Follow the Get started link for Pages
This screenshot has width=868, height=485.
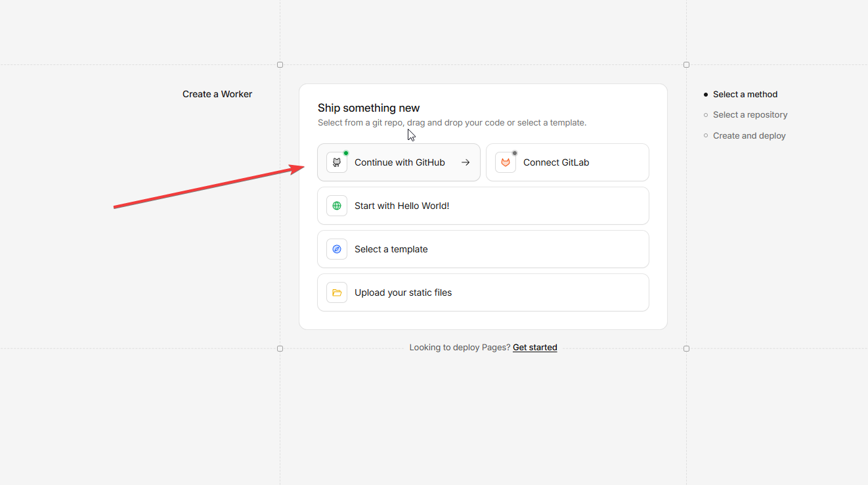coord(534,348)
